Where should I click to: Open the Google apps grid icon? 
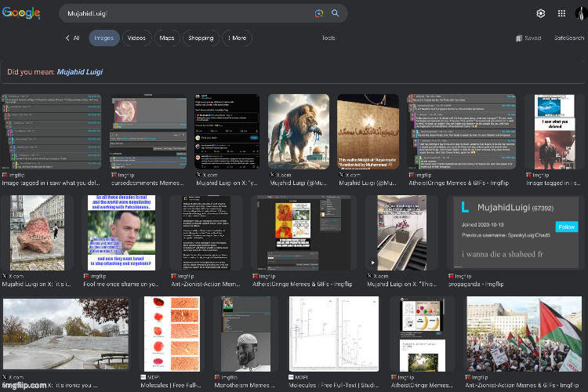pos(561,13)
